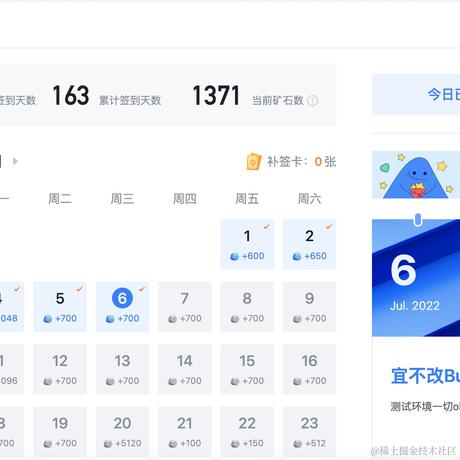Screen dimensions: 460x460
Task: Click the gray ore icon on day 8
Action: pos(235,319)
